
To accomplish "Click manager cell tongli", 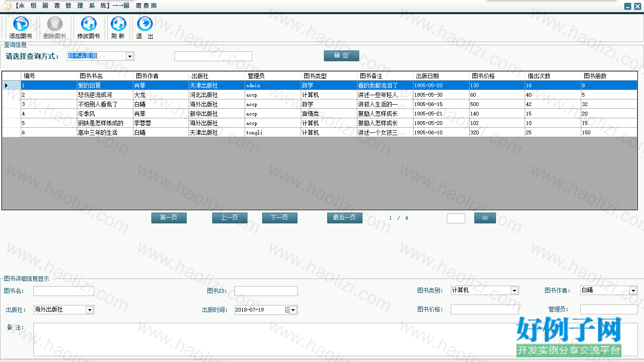I will click(x=273, y=132).
